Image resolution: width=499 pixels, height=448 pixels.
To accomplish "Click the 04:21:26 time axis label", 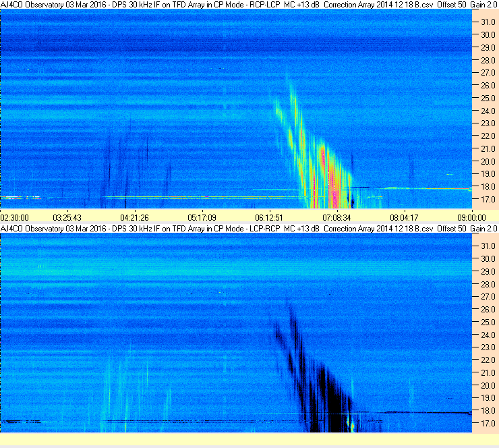I will coord(135,218).
